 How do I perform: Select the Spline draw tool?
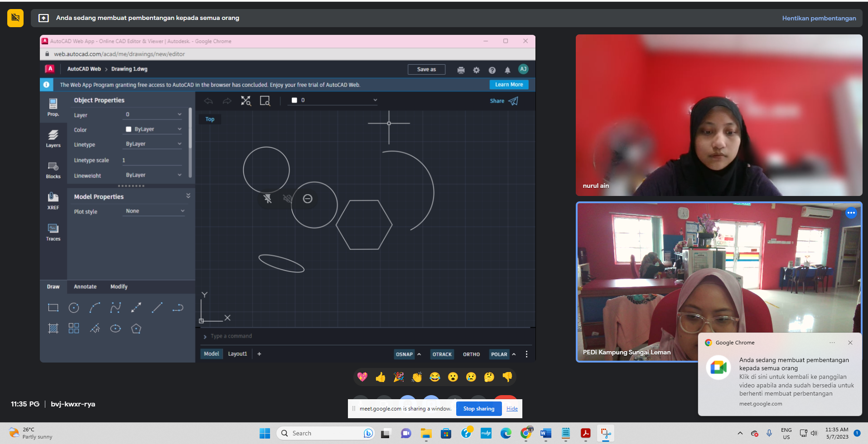(x=116, y=308)
